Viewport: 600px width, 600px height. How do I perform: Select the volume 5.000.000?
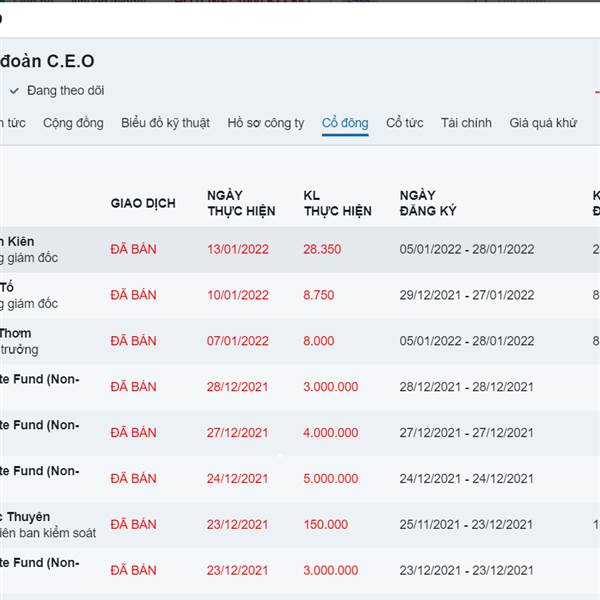tap(331, 479)
